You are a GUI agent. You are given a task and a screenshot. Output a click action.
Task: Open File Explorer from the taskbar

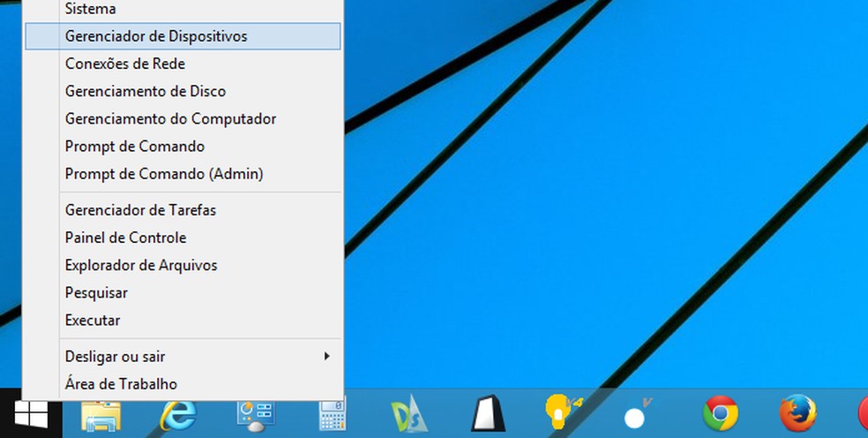tap(101, 415)
